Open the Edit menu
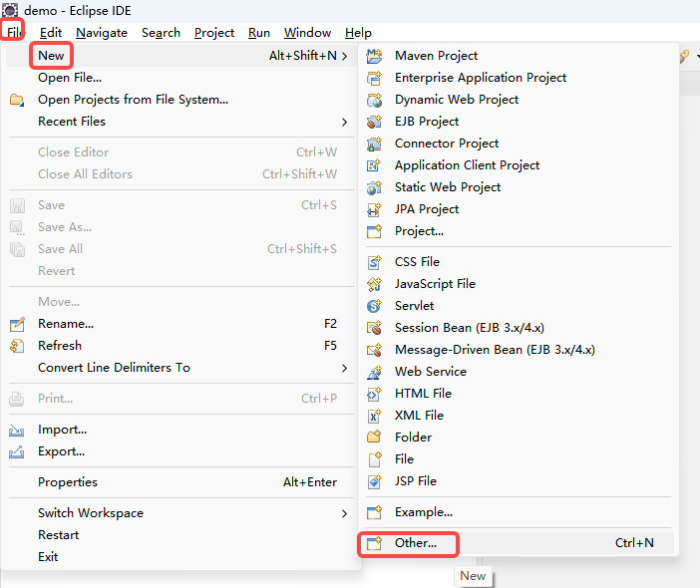Image resolution: width=700 pixels, height=588 pixels. click(51, 33)
